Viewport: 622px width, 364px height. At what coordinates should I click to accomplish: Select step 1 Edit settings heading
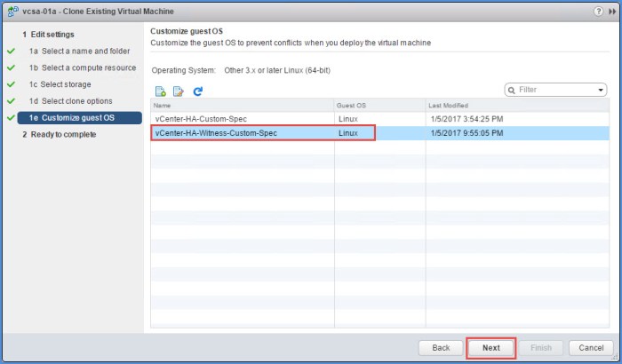pyautogui.click(x=48, y=35)
